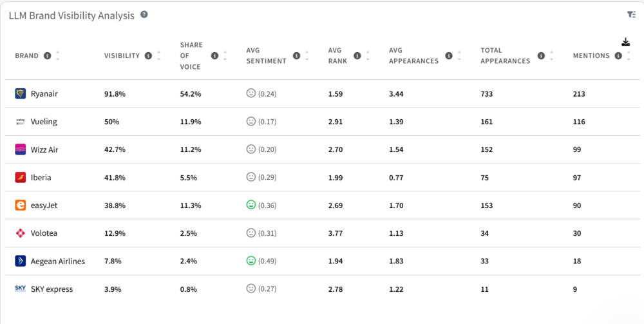The width and height of the screenshot is (644, 324).
Task: Click the neutral face in SKY express row
Action: tap(251, 289)
